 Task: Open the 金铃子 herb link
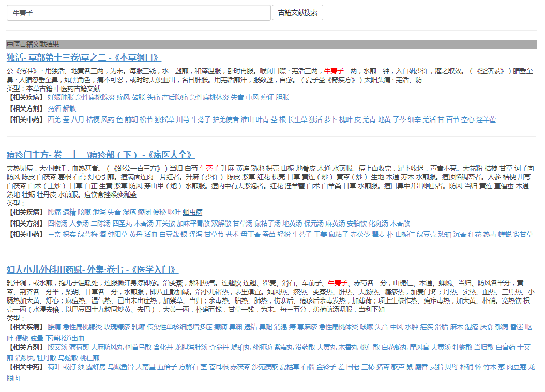coord(326,367)
